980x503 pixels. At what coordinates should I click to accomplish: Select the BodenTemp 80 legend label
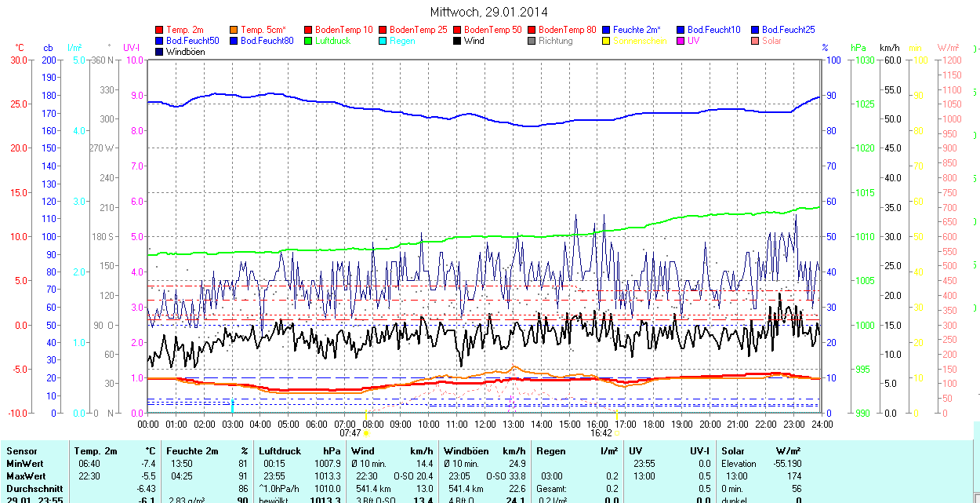pyautogui.click(x=567, y=30)
